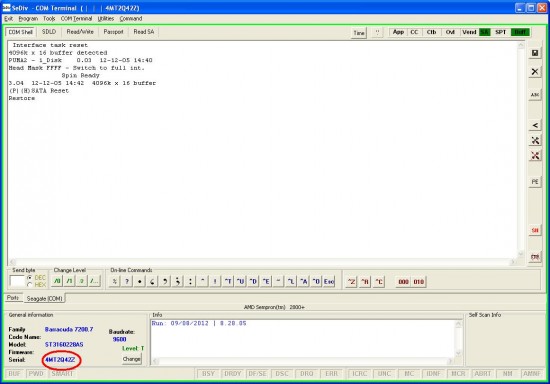Click the black crossed-tools sidebar icon
550x384 pixels.
point(535,140)
